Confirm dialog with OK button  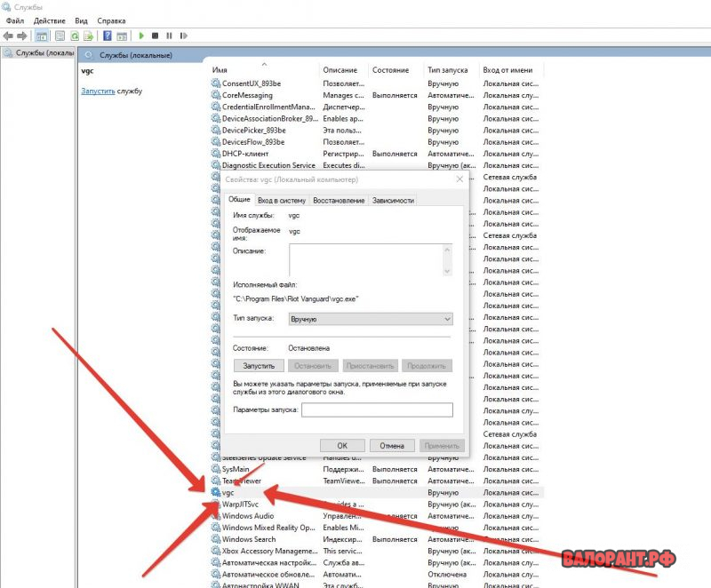tap(342, 446)
